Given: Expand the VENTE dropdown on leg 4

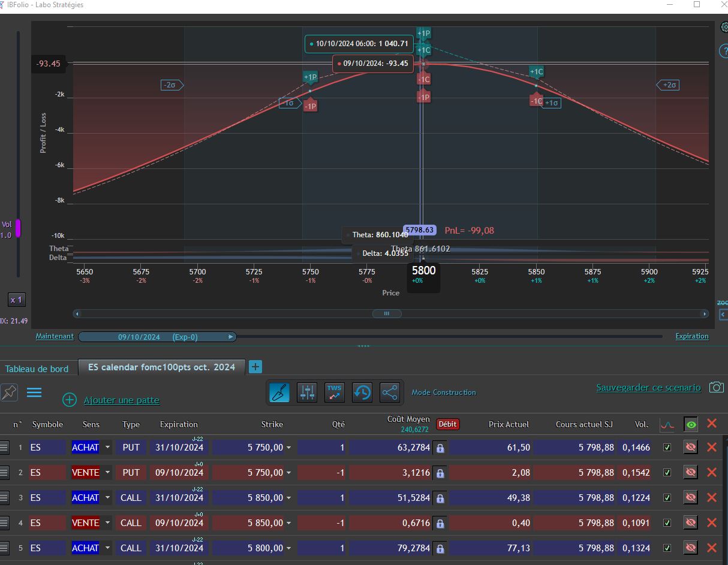Looking at the screenshot, I should 107,523.
